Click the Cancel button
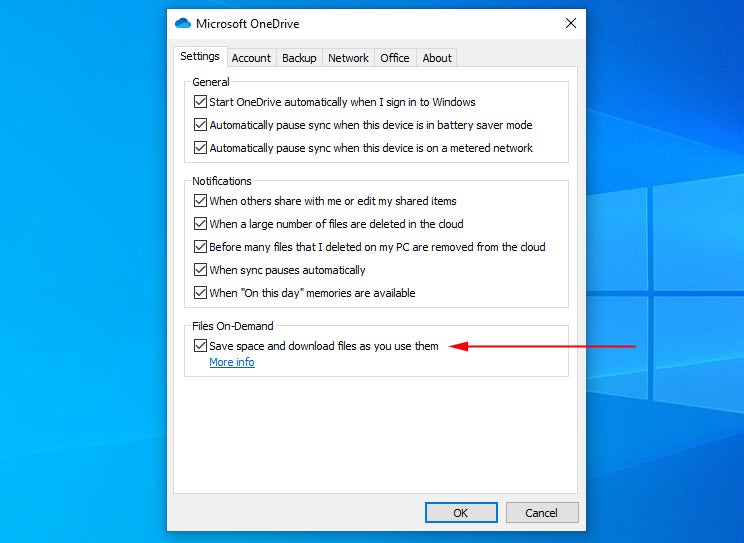Image resolution: width=744 pixels, height=543 pixels. [x=542, y=513]
